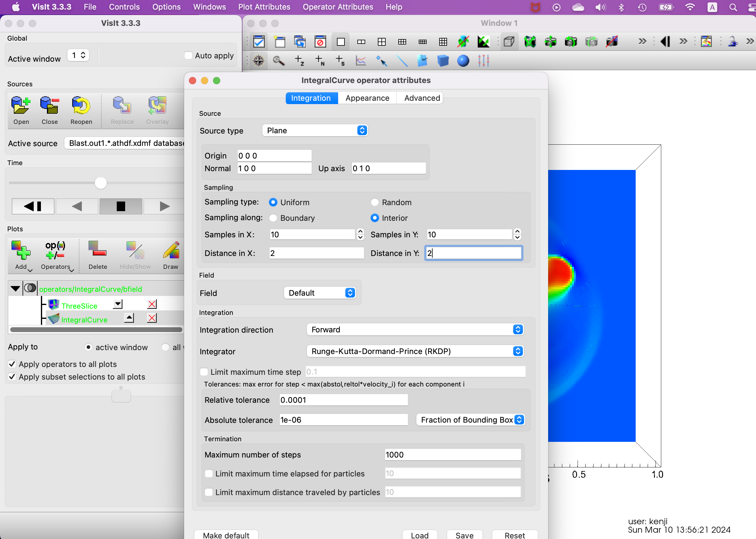Click the Save button
The height and width of the screenshot is (539, 756).
coord(464,535)
